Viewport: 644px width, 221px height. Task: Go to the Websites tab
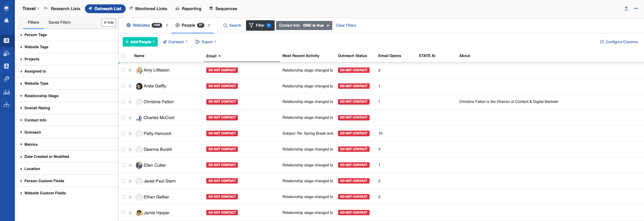[x=141, y=25]
